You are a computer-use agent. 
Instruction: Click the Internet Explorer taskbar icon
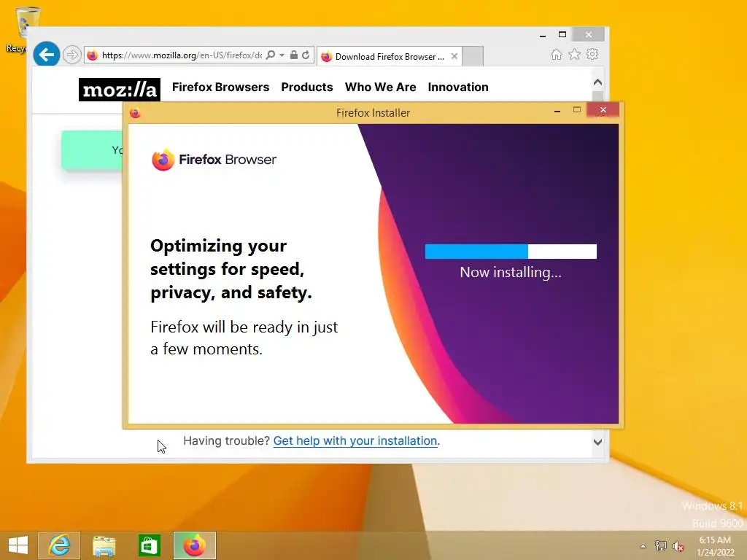point(59,545)
